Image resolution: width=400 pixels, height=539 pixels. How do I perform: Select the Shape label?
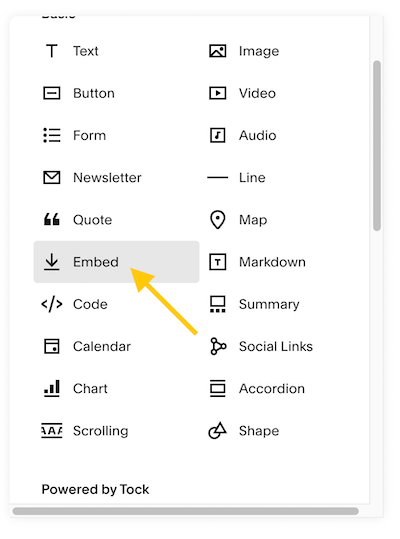click(259, 431)
